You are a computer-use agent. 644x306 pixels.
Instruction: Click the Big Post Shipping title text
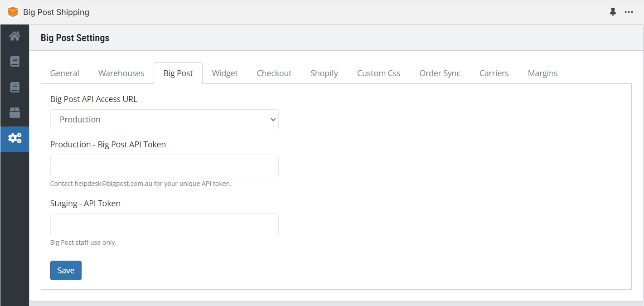point(56,12)
